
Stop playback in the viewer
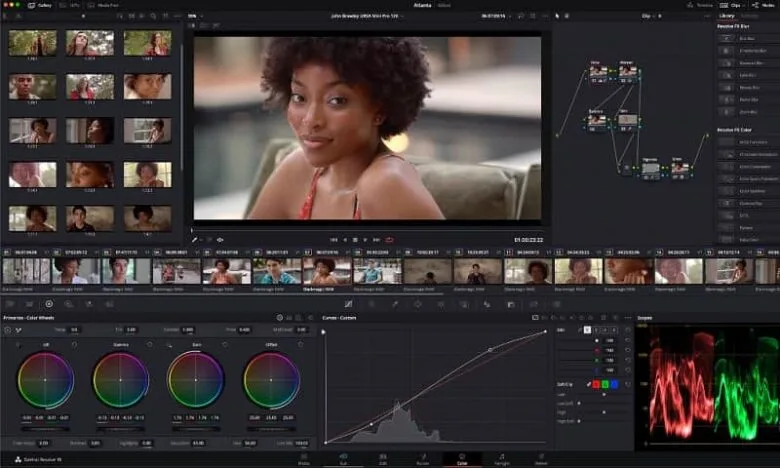[355, 240]
